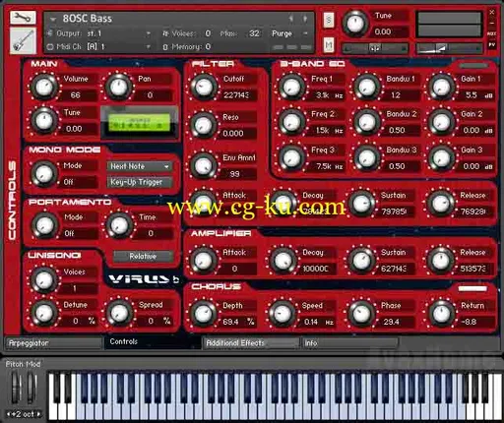Switch to the Controls tab
The width and height of the screenshot is (504, 423).
point(153,342)
